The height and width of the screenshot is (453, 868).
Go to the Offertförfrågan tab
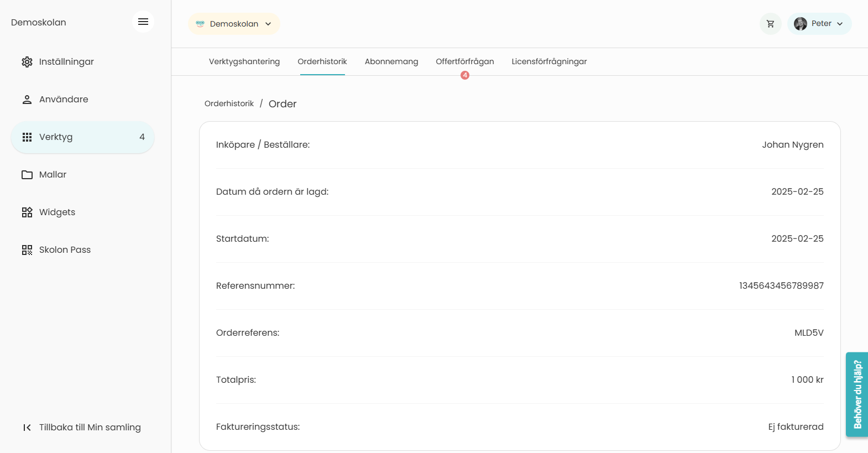tap(464, 61)
